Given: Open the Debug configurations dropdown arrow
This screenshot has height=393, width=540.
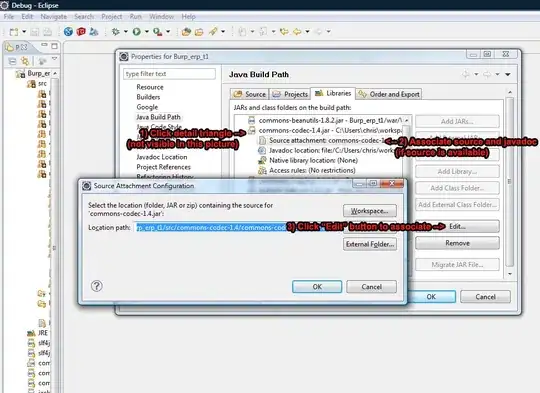Looking at the screenshot, I should [126, 32].
